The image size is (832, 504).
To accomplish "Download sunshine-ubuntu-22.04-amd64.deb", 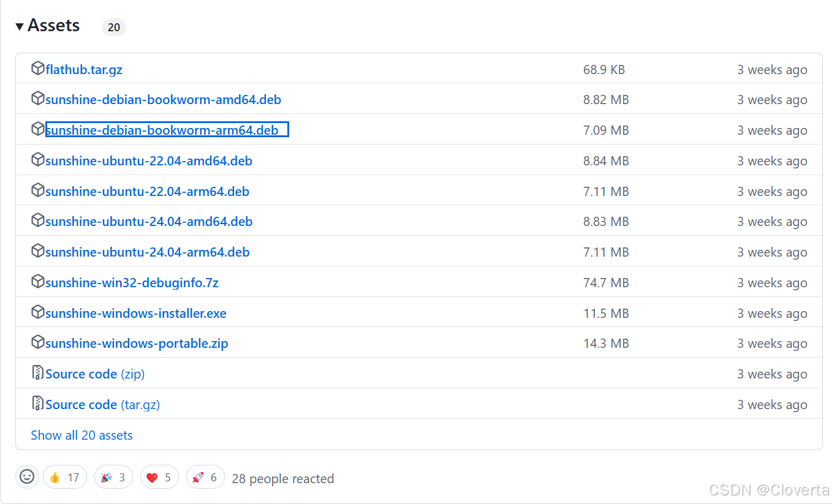I will click(x=149, y=161).
